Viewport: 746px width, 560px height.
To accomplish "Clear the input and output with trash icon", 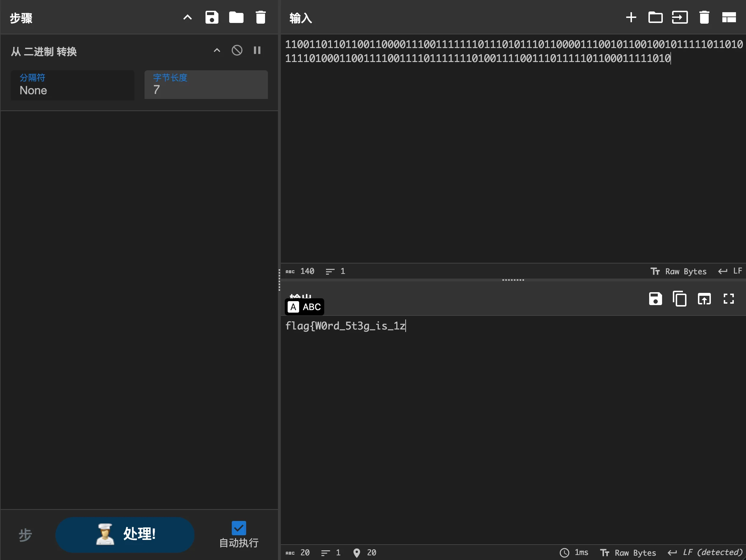I will [x=704, y=17].
